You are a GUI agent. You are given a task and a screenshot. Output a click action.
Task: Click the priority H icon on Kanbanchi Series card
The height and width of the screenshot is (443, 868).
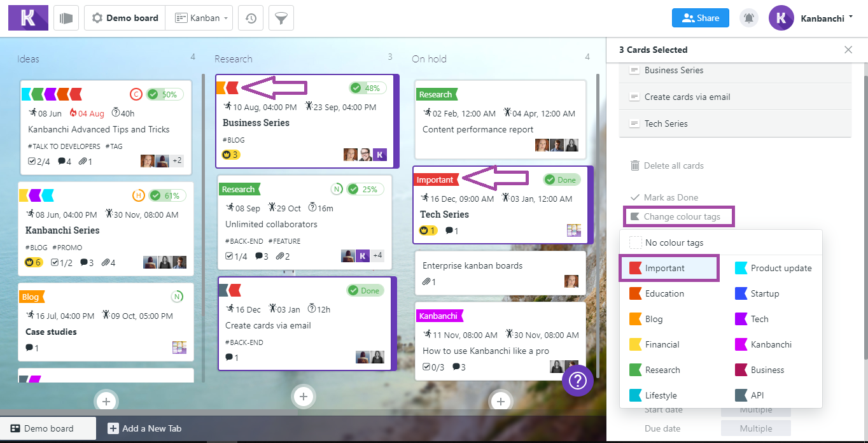[x=138, y=195]
